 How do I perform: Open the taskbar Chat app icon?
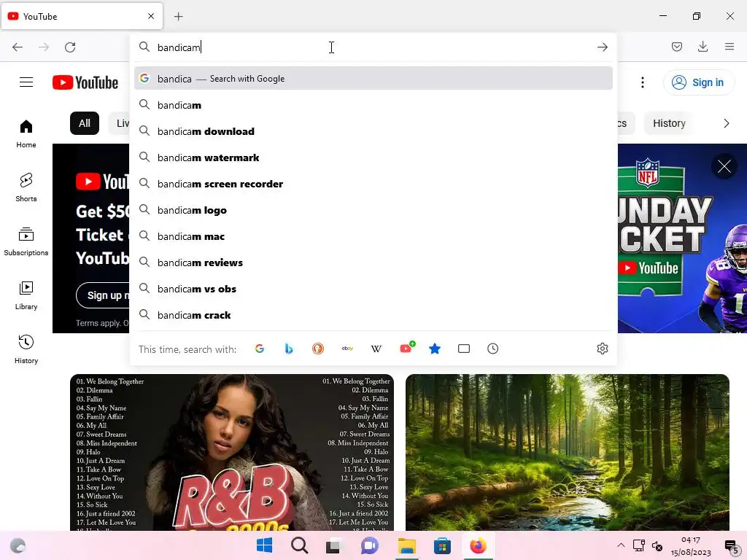[x=370, y=545]
